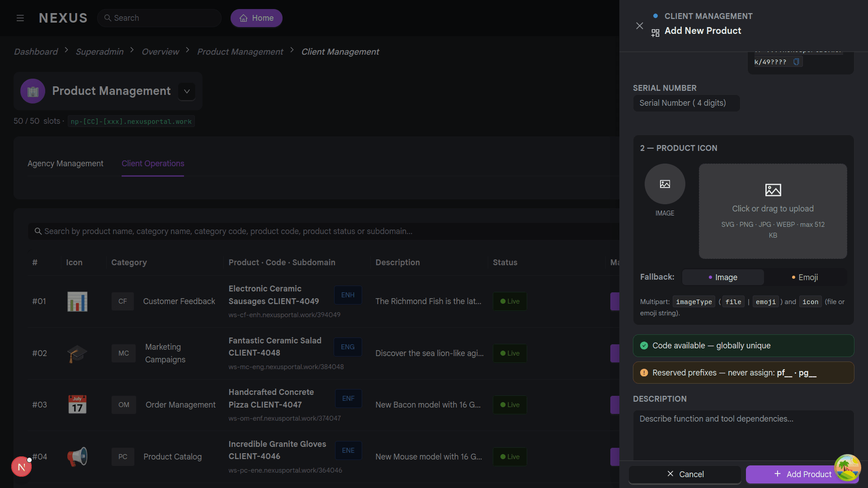Image resolution: width=868 pixels, height=488 pixels.
Task: Open the beach palm avatar icon
Action: click(x=848, y=468)
